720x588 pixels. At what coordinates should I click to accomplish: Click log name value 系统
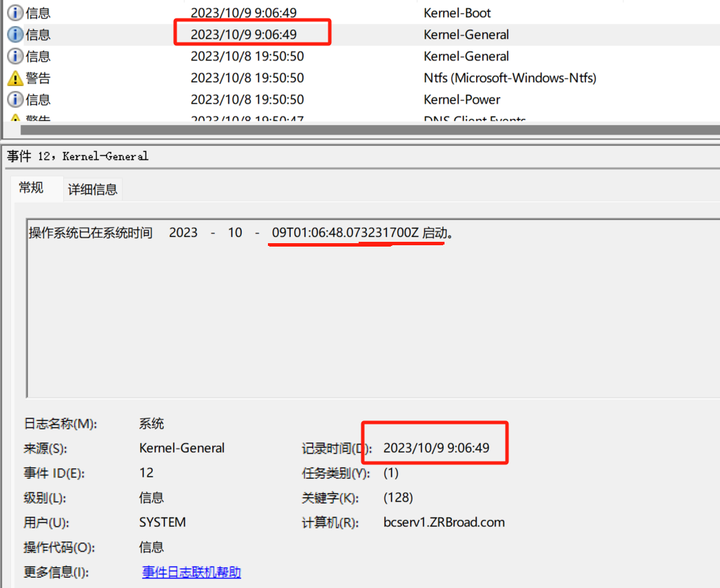tap(152, 423)
